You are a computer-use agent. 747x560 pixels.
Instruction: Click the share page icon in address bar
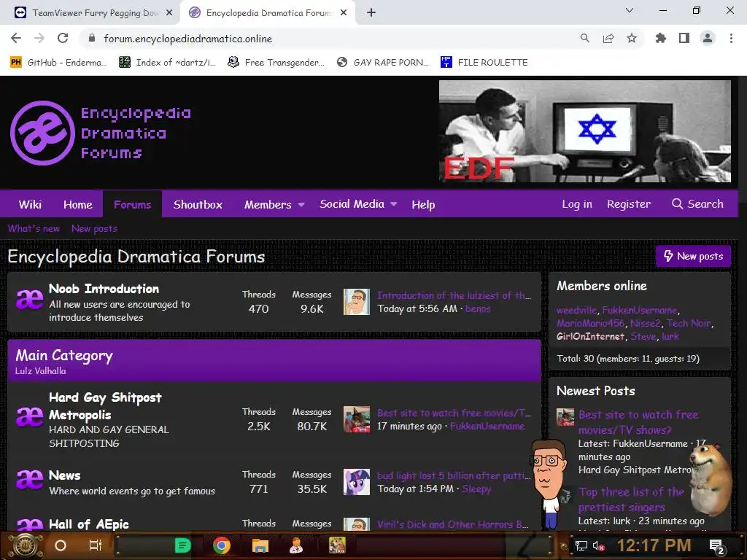pyautogui.click(x=608, y=38)
